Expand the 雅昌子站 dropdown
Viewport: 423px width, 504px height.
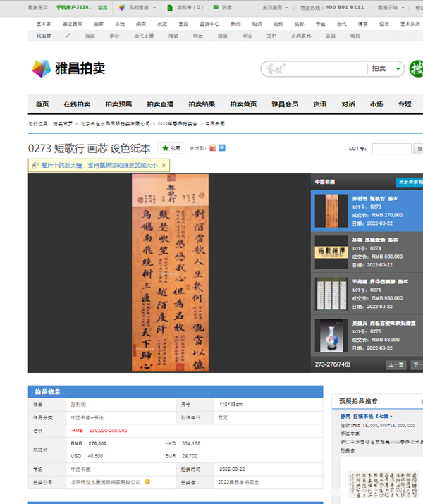(403, 8)
